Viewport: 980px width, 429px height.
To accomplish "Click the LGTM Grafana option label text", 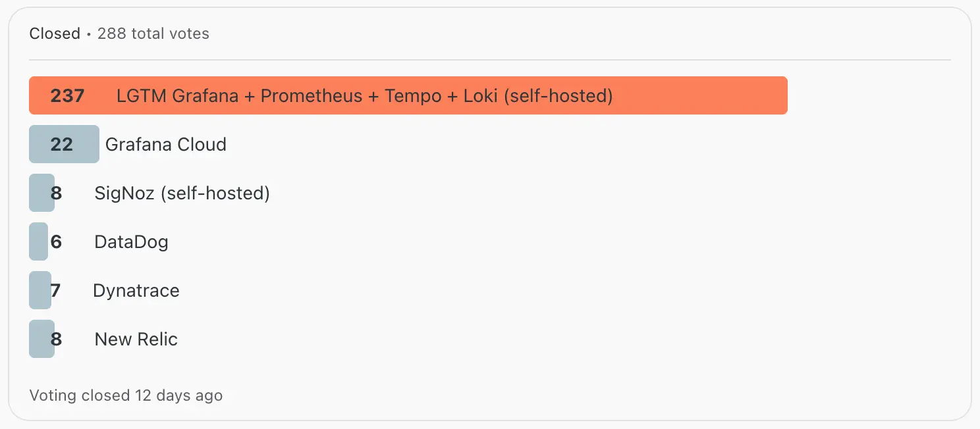I will 364,95.
